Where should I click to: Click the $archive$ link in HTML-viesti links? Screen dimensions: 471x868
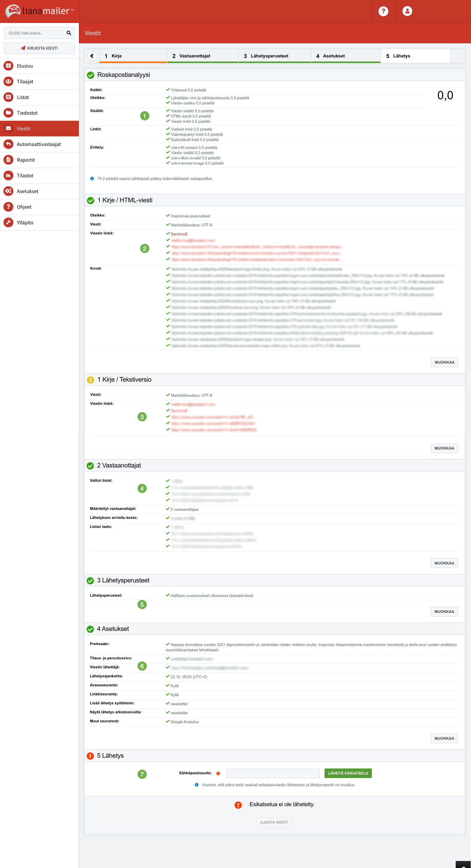click(x=179, y=234)
